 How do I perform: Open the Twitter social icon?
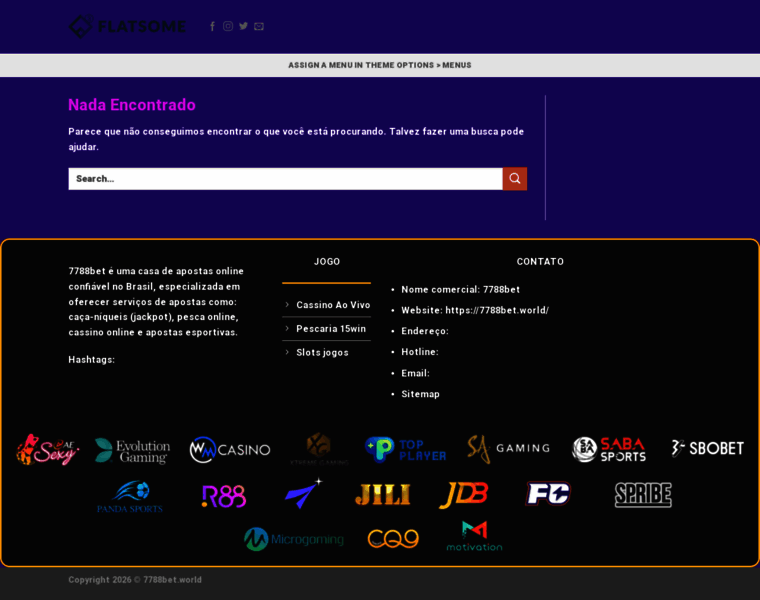243,26
